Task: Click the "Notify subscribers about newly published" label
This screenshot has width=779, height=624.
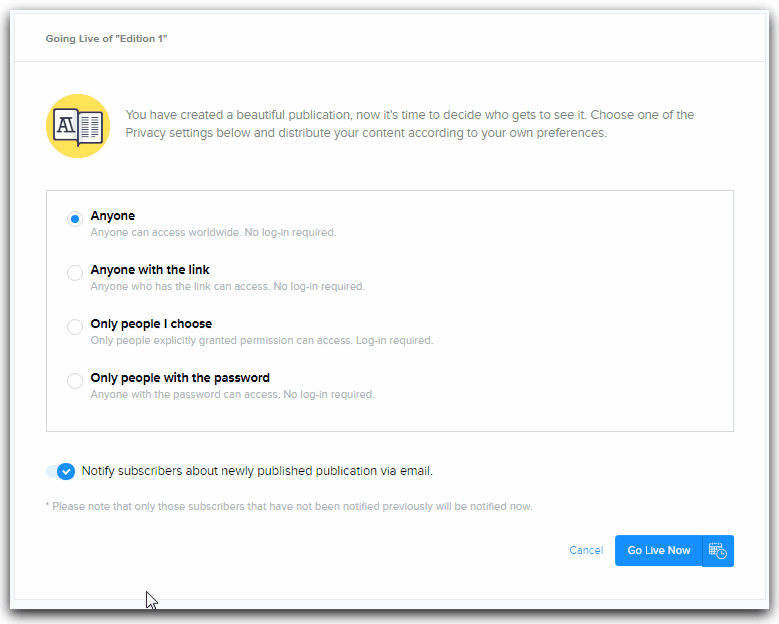Action: tap(257, 471)
